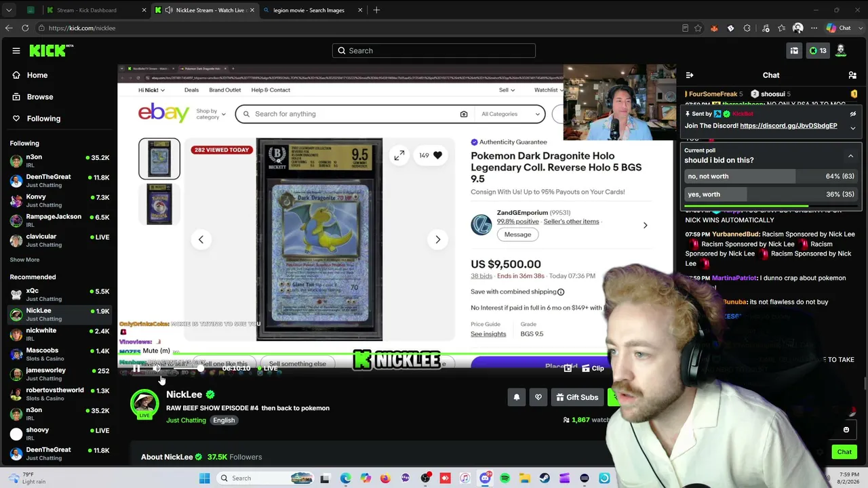
Task: Open Microsoft Edge from the taskbar
Action: point(346,479)
